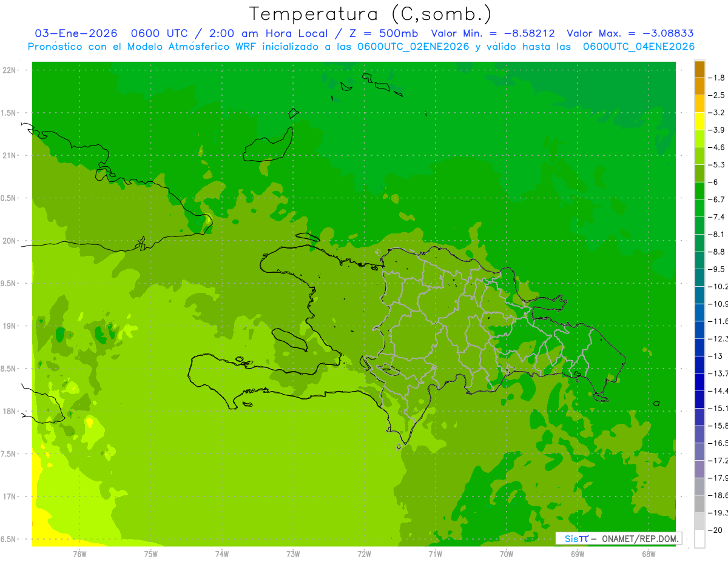Viewport: 728px width, 562px height.
Task: Click the "21N" latitude label
Action: [x=9, y=155]
